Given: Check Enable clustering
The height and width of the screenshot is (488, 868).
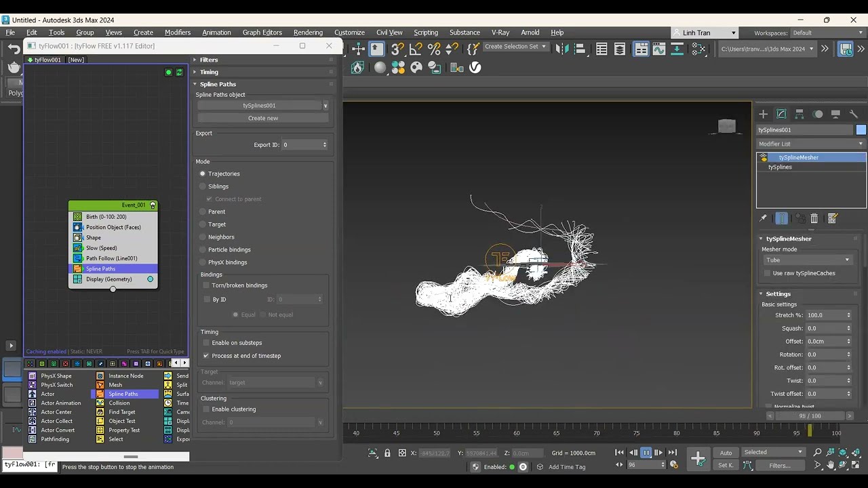Looking at the screenshot, I should pos(206,409).
